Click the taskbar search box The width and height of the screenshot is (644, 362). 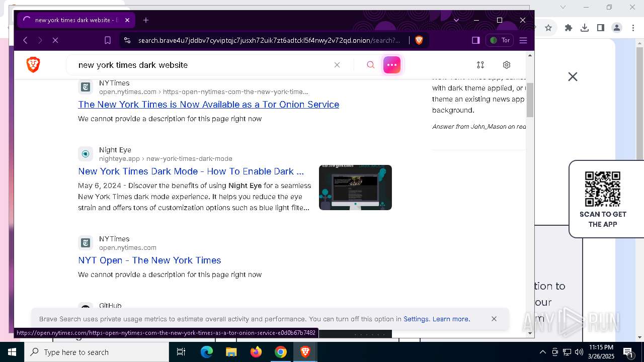click(x=97, y=352)
